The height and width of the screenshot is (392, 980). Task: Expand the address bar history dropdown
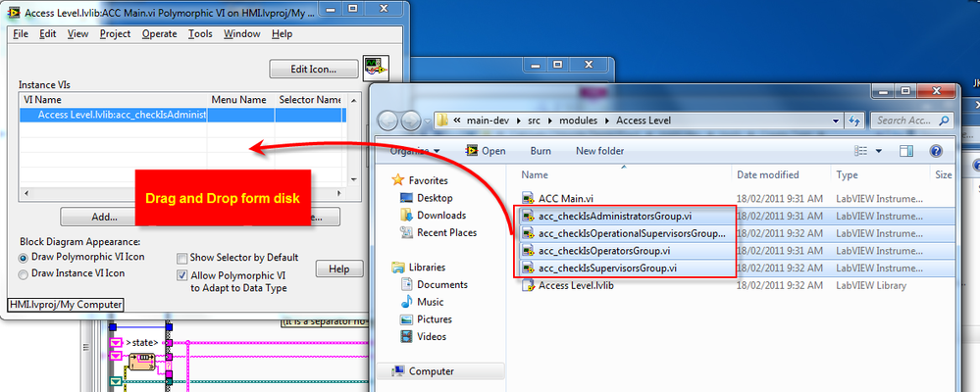[x=836, y=120]
